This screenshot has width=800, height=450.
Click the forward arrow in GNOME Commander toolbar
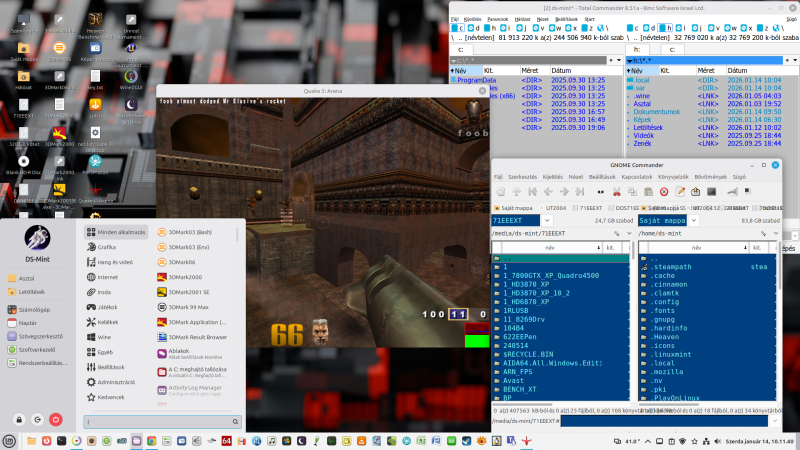[x=564, y=192]
